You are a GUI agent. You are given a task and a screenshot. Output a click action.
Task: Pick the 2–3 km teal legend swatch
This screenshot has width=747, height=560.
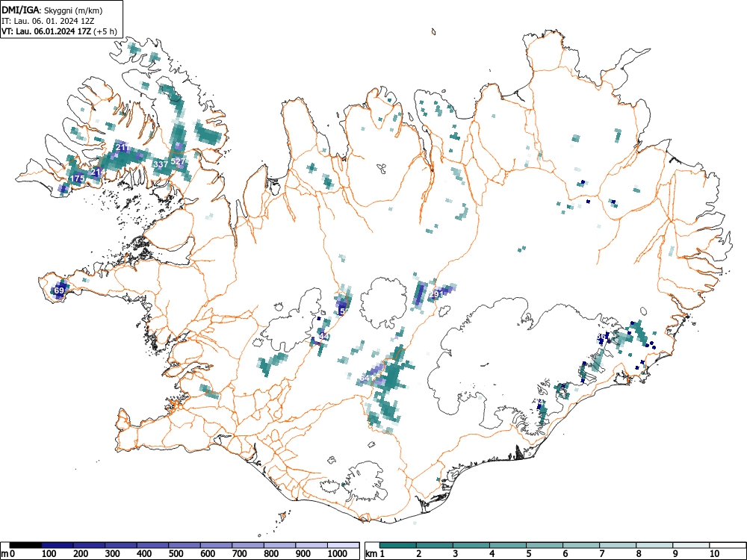tap(435, 545)
